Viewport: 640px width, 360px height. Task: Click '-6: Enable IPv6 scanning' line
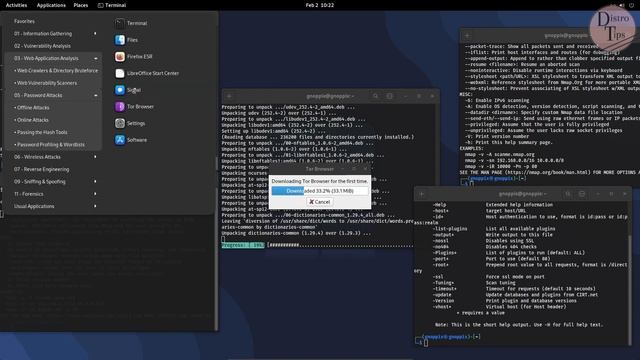pos(497,100)
